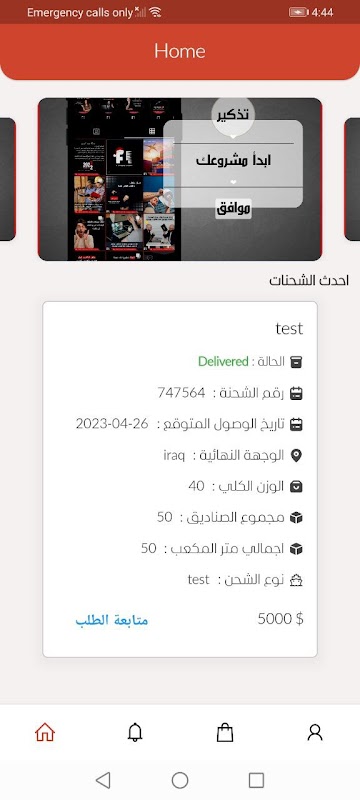Open the test shipment card title
This screenshot has height=800, width=360.
pyautogui.click(x=289, y=329)
